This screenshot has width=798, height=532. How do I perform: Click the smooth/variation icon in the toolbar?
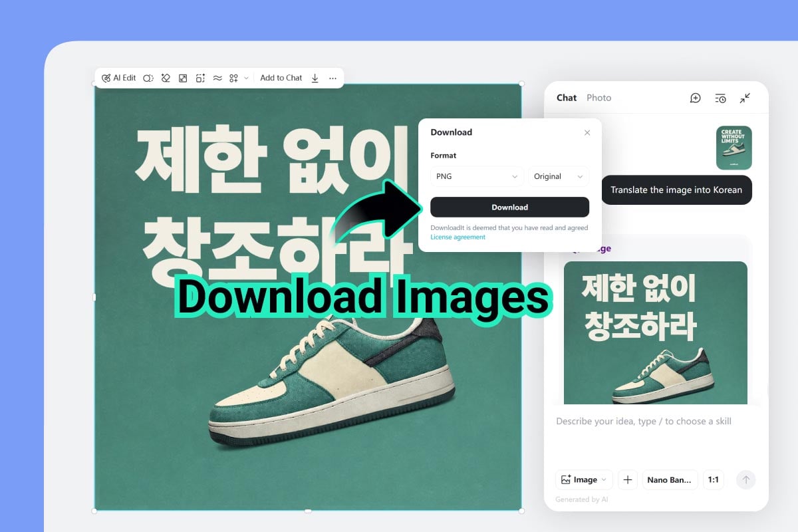point(217,78)
